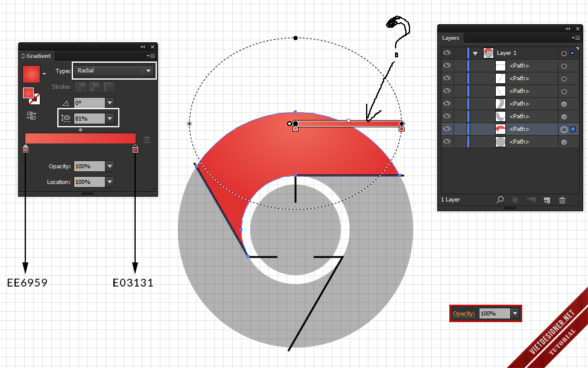Click the gradient annotator origin point on canvas
Viewport: 588px width, 368px height.
[296, 124]
